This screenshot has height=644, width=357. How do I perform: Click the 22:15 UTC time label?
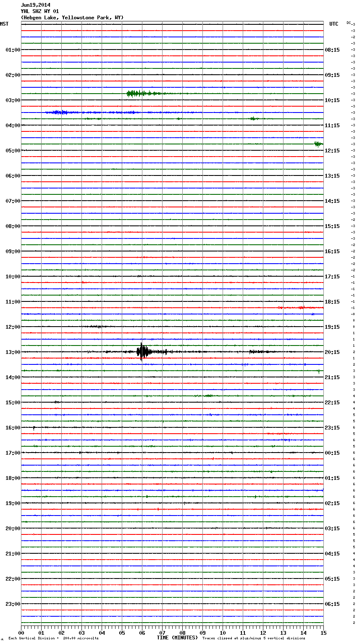(x=332, y=403)
